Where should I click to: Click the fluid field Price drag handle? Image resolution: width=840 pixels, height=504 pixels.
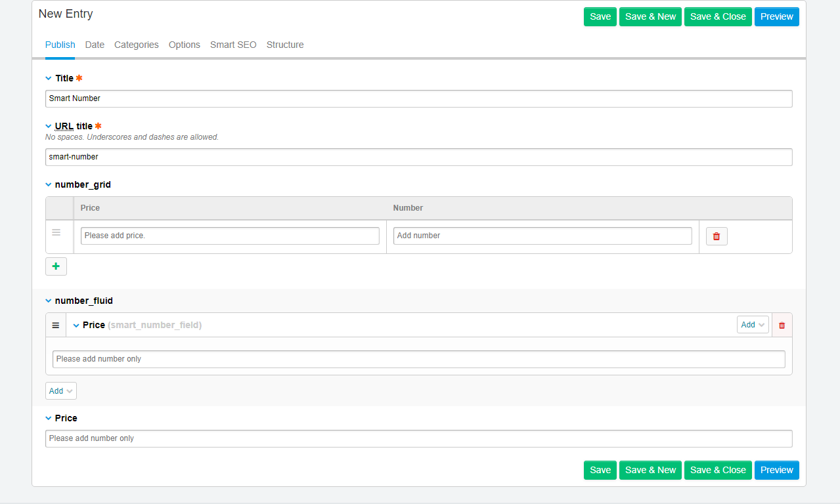point(56,325)
